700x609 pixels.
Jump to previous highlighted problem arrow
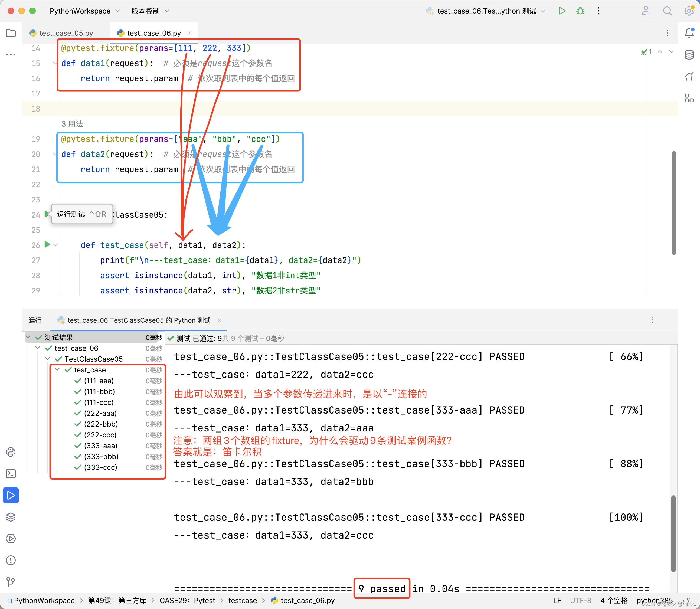coord(660,52)
